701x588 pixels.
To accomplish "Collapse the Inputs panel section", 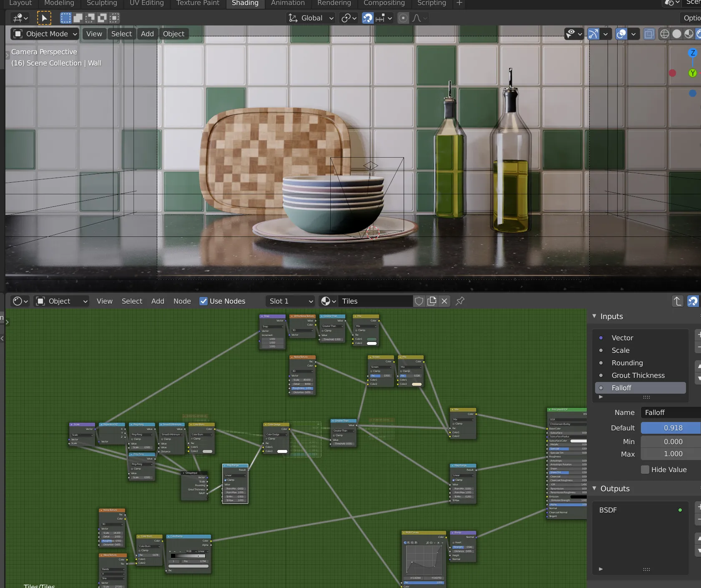I will pos(595,317).
